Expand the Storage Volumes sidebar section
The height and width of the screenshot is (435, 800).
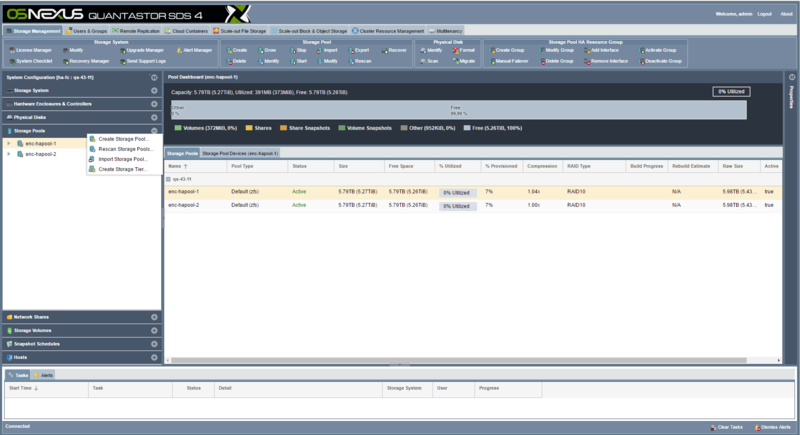pyautogui.click(x=154, y=330)
